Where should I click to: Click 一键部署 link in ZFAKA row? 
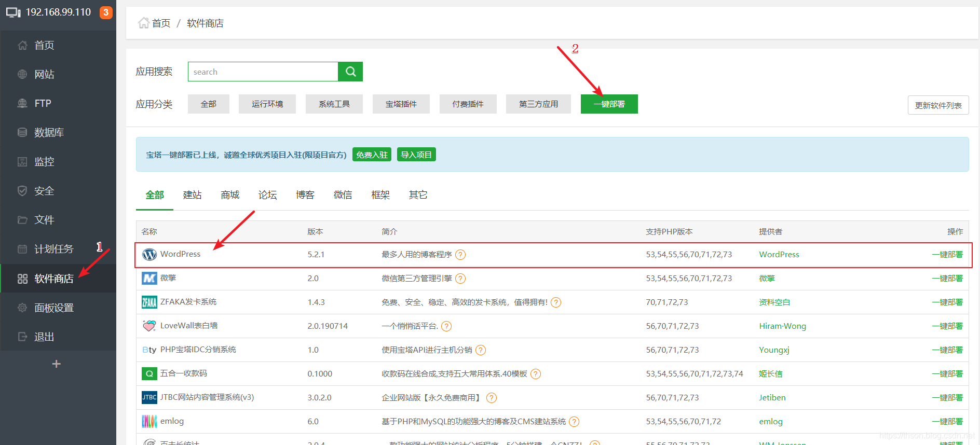coord(947,302)
